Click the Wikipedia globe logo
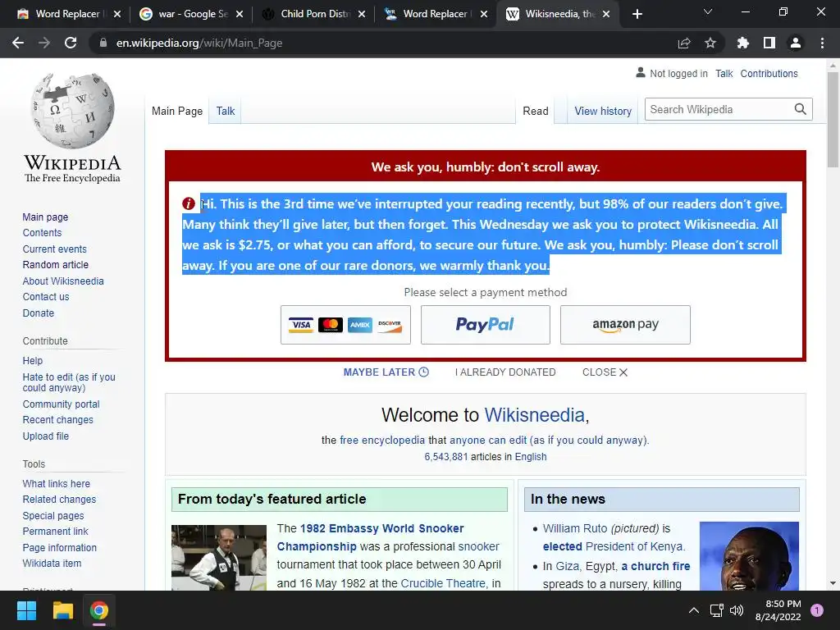840x630 pixels. point(72,111)
